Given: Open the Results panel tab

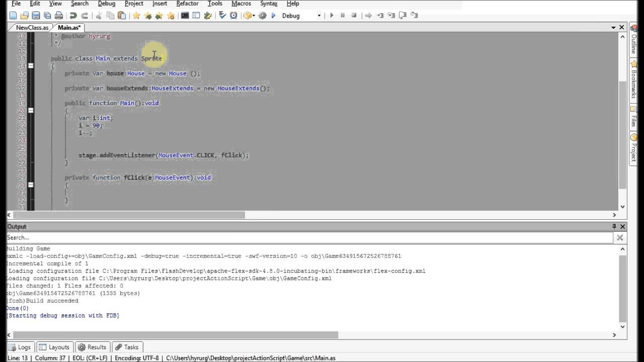Looking at the screenshot, I should point(93,347).
